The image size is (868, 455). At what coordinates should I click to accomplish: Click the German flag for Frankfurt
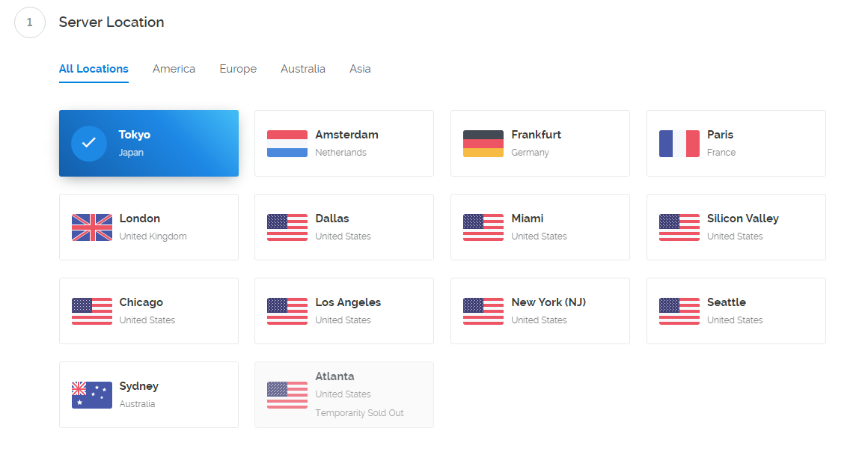click(483, 144)
